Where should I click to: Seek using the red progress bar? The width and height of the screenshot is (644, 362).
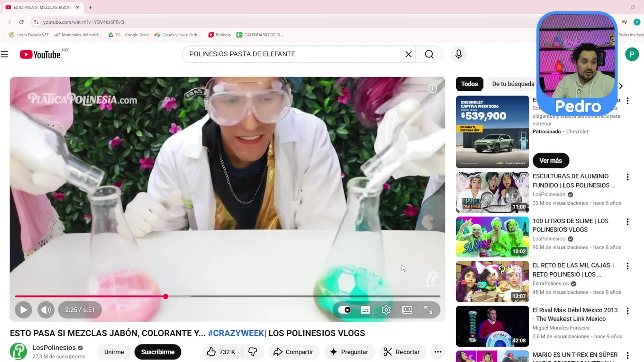pos(227,296)
